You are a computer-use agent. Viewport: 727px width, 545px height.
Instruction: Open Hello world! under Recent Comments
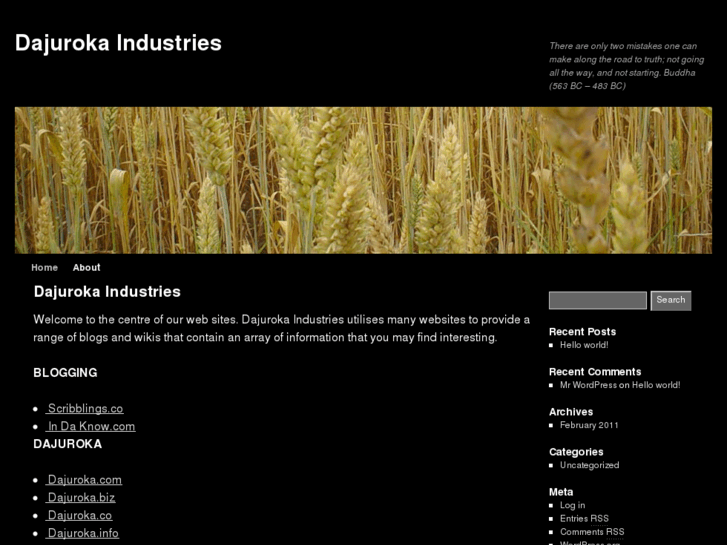click(x=656, y=385)
